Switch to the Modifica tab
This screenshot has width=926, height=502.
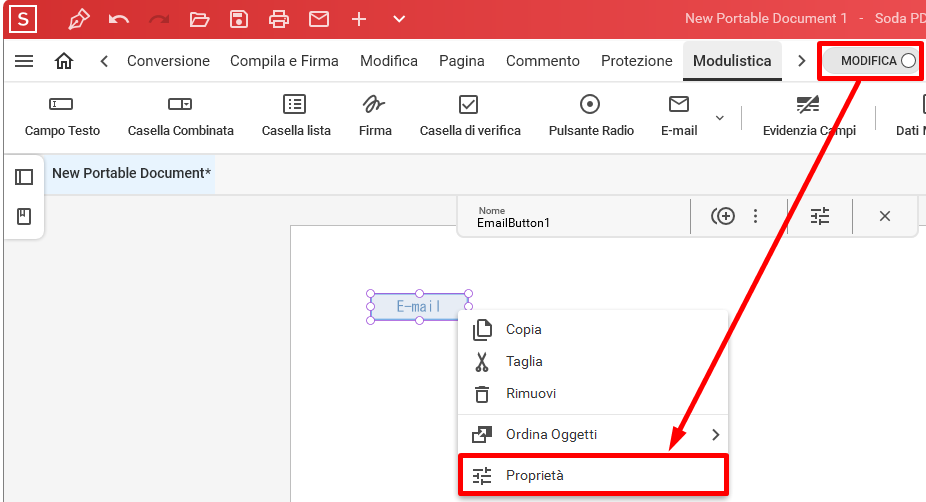389,61
